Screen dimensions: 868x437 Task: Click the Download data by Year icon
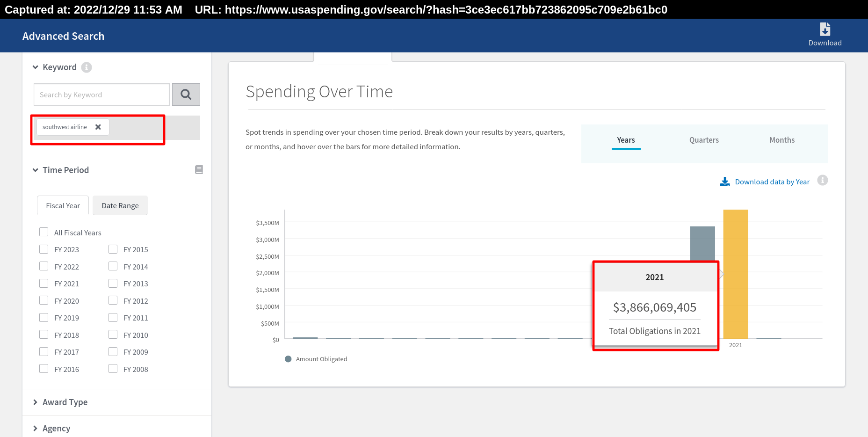[x=725, y=182]
